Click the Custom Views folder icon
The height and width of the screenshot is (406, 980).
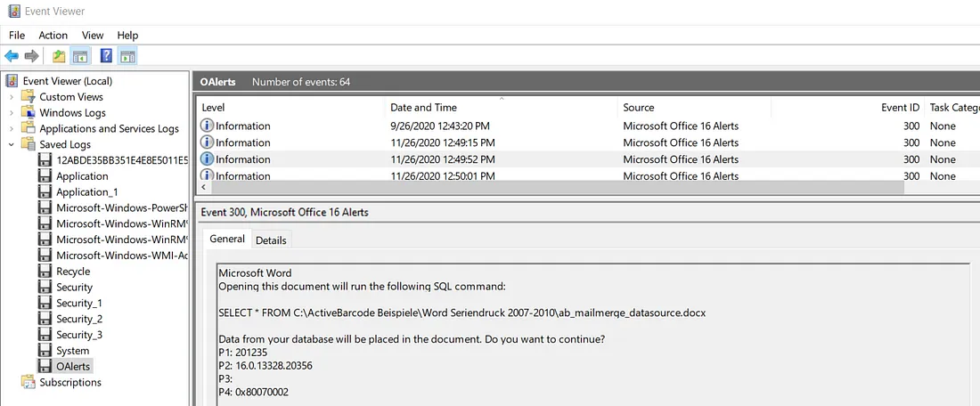click(x=29, y=97)
